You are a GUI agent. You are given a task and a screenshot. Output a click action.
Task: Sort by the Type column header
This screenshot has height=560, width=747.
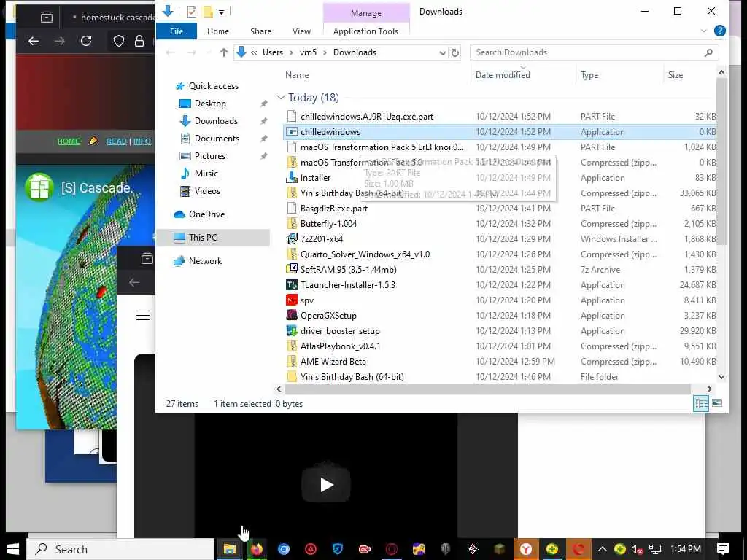[x=589, y=75]
